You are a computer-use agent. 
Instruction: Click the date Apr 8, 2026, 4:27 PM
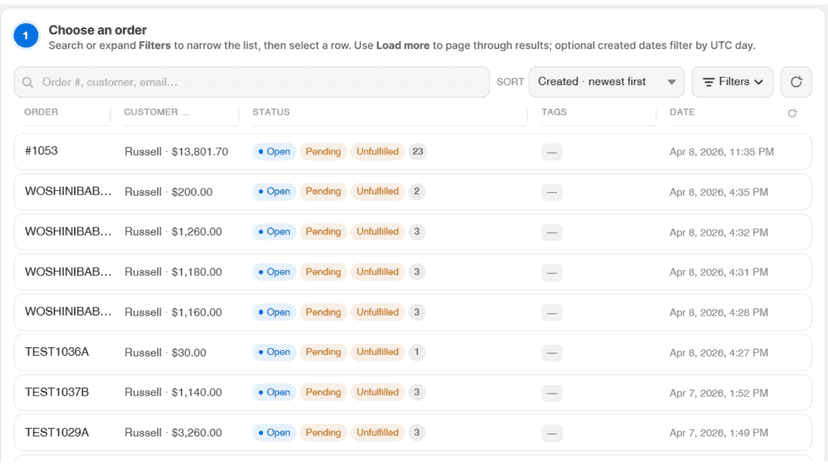(x=719, y=353)
